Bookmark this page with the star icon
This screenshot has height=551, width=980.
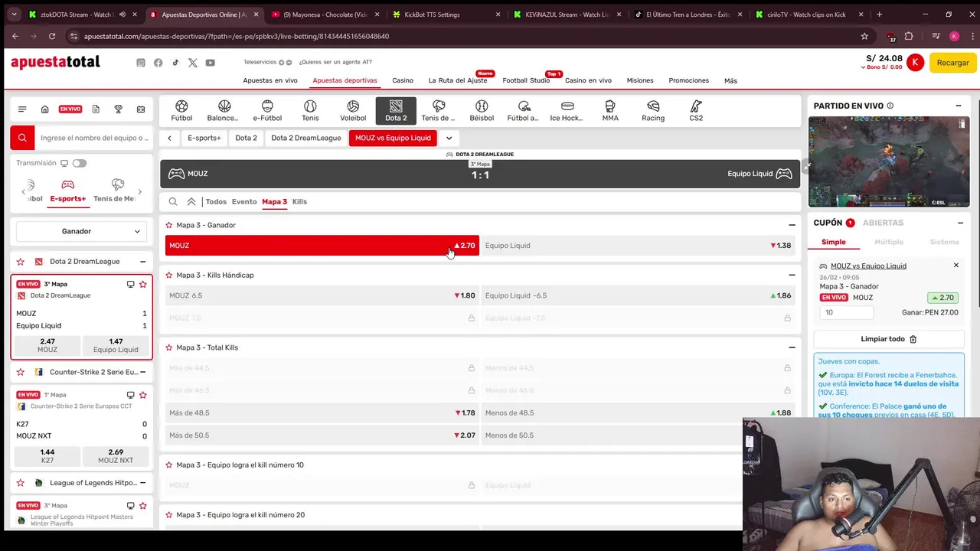(864, 36)
